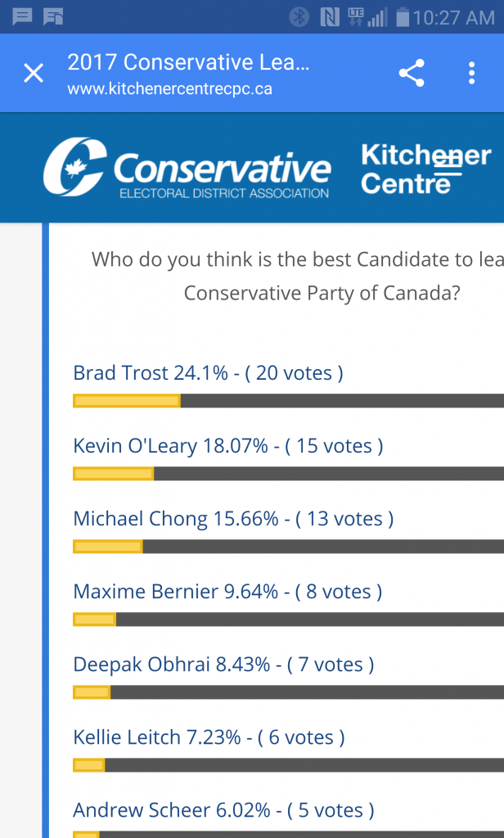The height and width of the screenshot is (838, 504).
Task: Open the three-dot overflow menu
Action: click(471, 74)
